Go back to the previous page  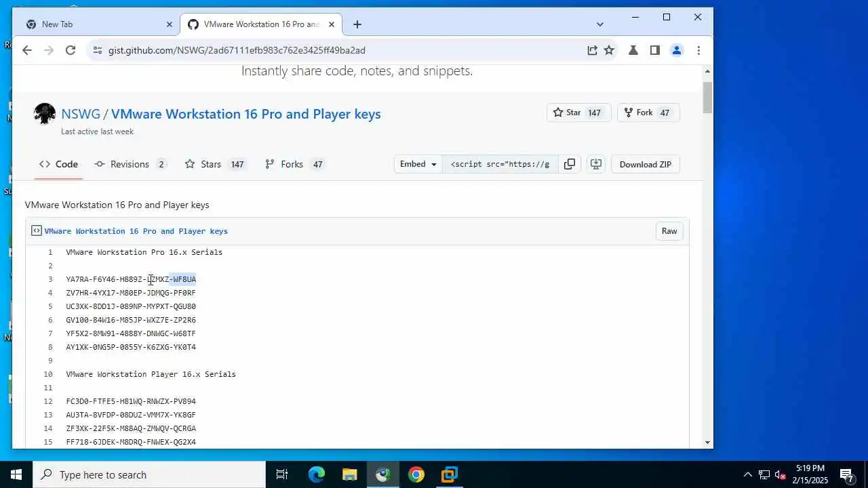tap(27, 50)
